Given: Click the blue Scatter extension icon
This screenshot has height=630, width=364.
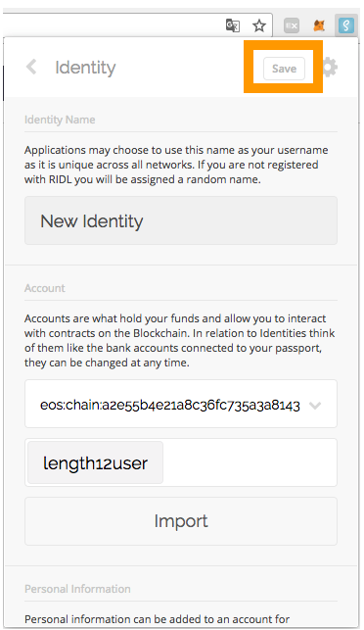Looking at the screenshot, I should coord(346,25).
